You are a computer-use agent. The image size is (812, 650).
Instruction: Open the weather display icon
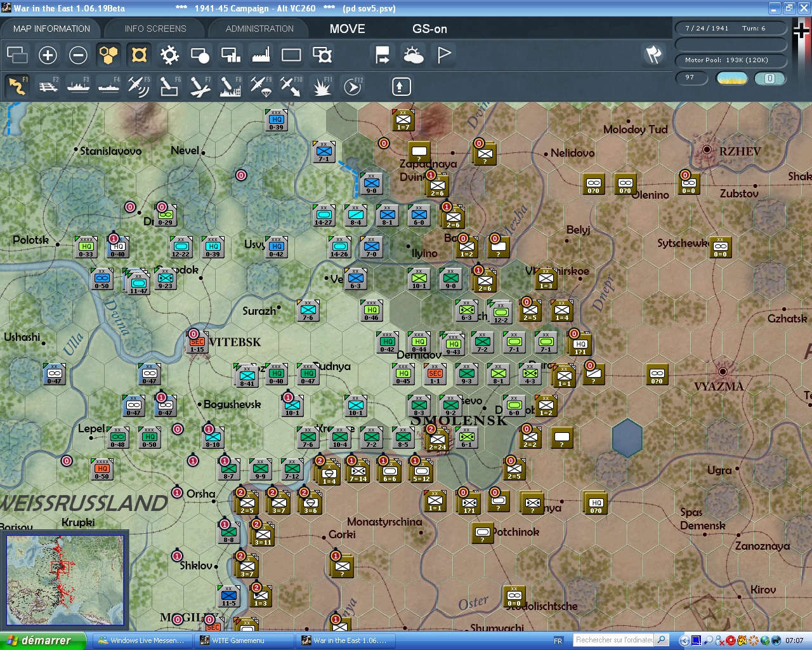[x=414, y=55]
